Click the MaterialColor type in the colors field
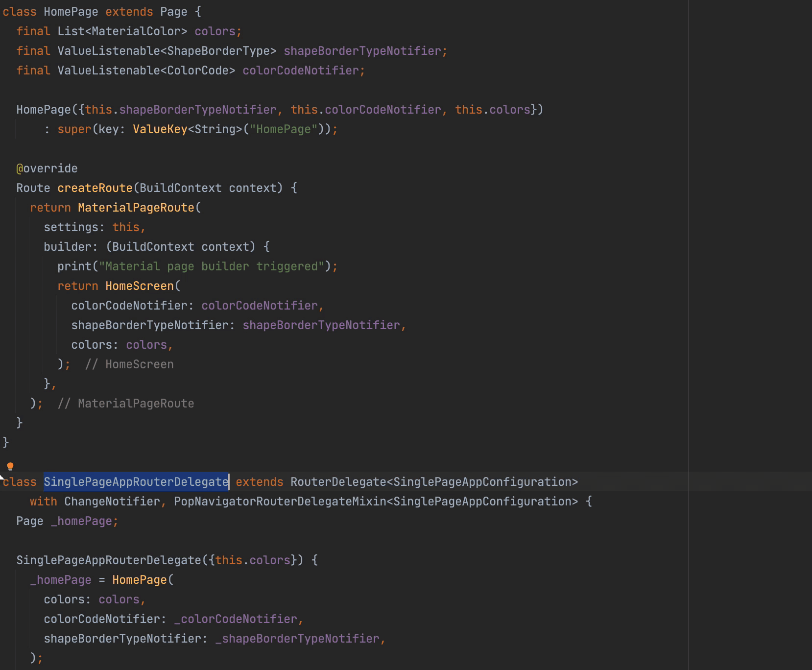The width and height of the screenshot is (812, 670). point(136,31)
